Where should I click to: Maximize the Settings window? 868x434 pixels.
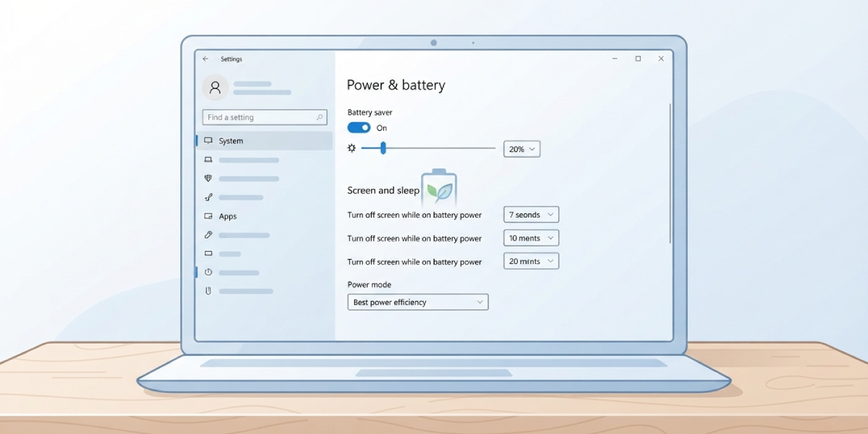(x=638, y=59)
